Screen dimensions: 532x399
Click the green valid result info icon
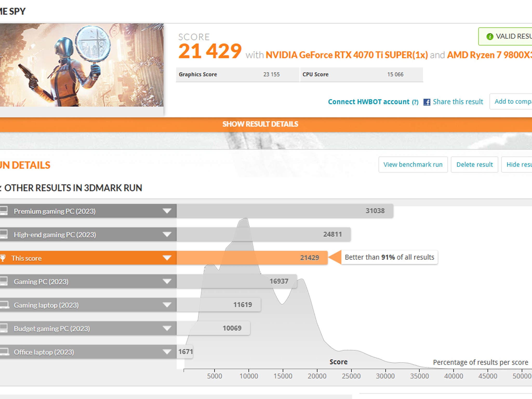point(490,37)
